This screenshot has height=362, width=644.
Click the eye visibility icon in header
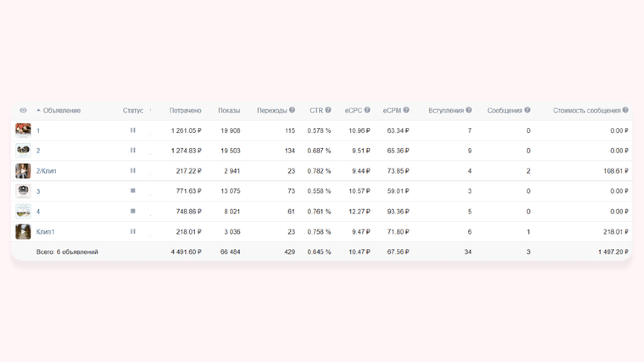pyautogui.click(x=23, y=110)
